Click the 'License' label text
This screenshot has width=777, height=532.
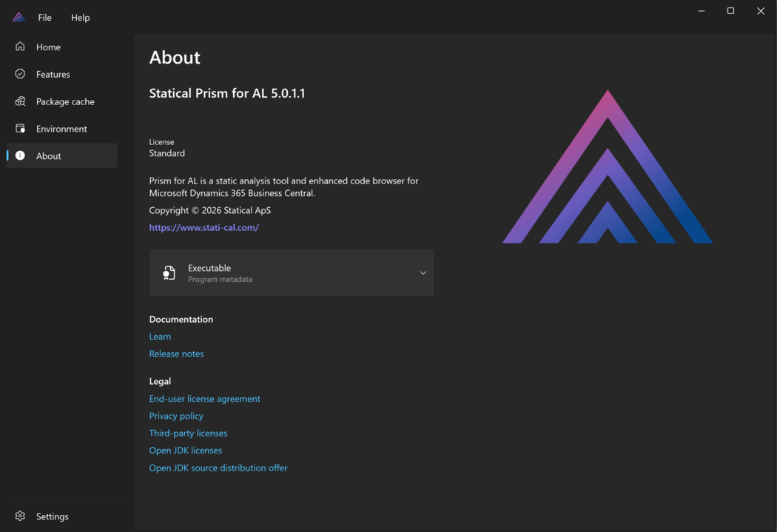click(161, 142)
